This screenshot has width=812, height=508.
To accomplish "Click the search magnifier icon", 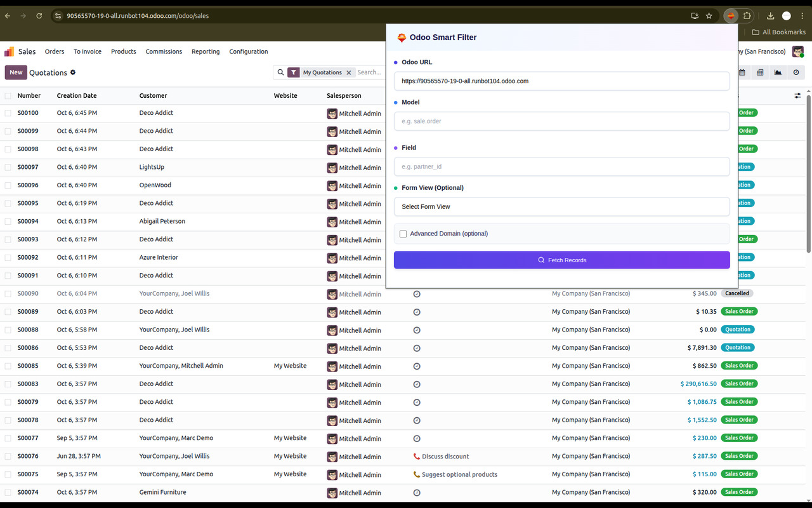I will (x=280, y=72).
